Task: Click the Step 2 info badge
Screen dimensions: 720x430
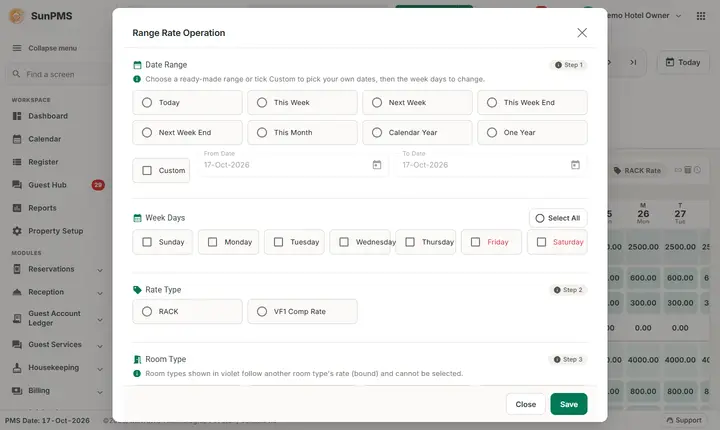Action: coord(568,290)
